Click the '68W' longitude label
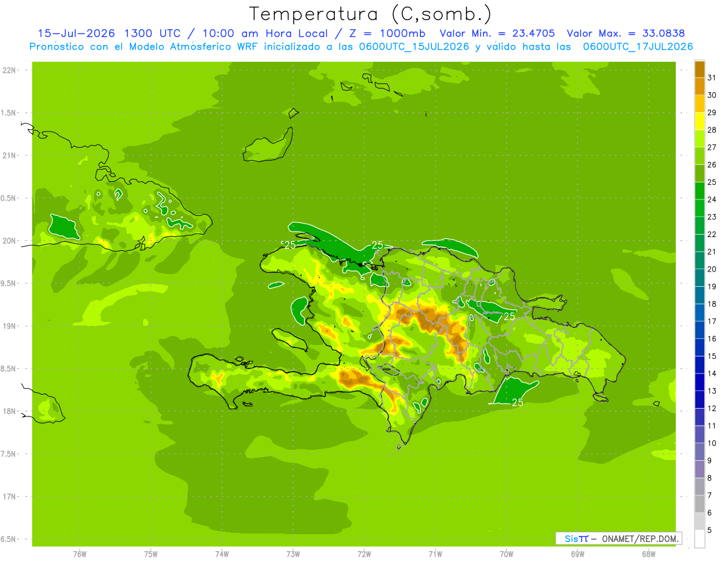 click(x=649, y=554)
